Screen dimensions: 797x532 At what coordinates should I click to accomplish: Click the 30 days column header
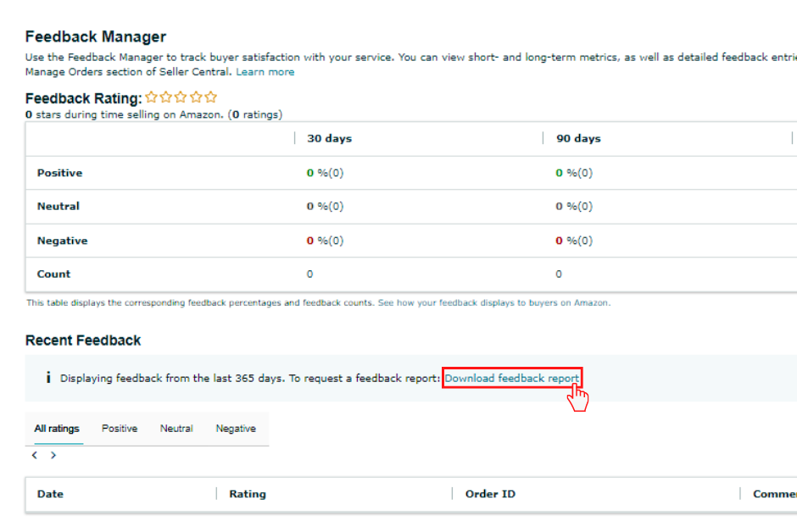329,138
